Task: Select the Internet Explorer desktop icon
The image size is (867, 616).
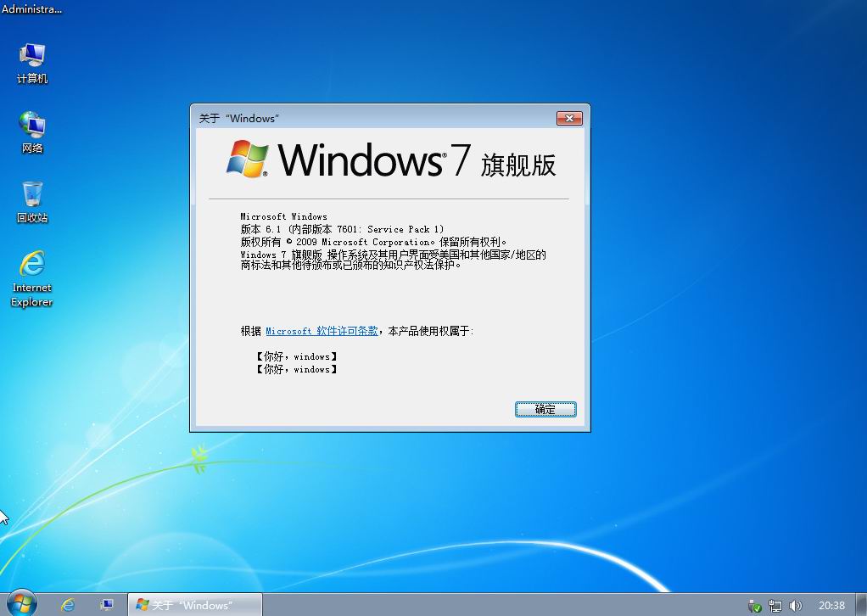Action: pyautogui.click(x=32, y=278)
